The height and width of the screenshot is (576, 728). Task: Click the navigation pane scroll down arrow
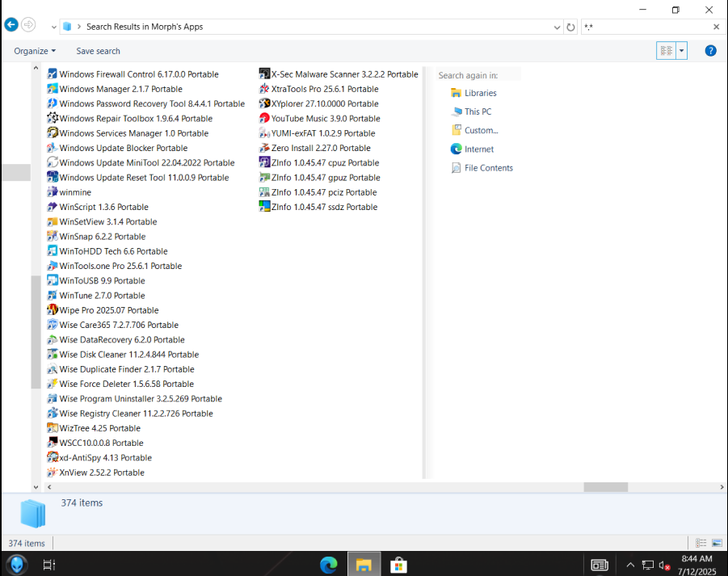coord(36,487)
